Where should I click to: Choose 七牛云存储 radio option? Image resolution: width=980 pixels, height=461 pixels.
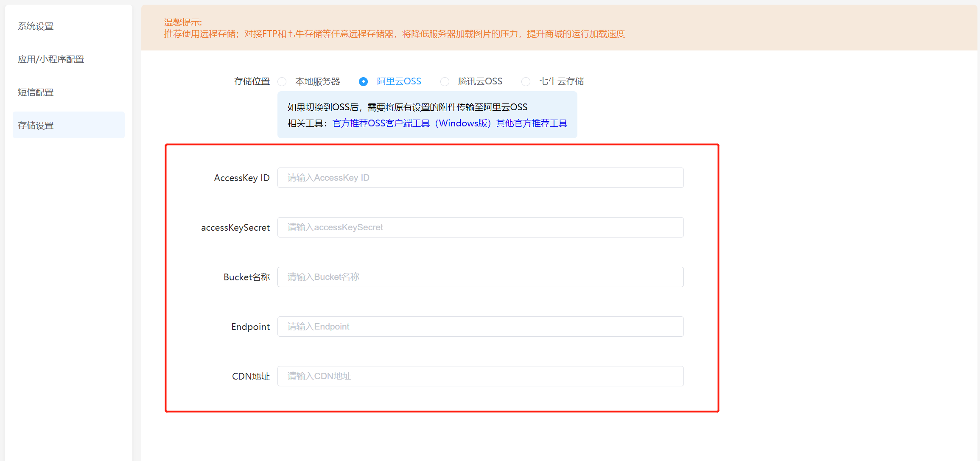pos(526,81)
